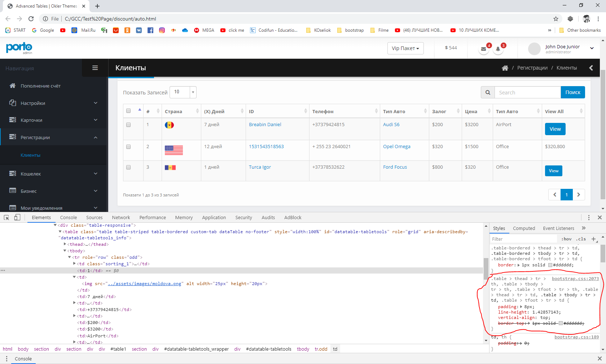The width and height of the screenshot is (606, 364).
Task: Expand Кошелек sidebar menu
Action: tap(53, 174)
